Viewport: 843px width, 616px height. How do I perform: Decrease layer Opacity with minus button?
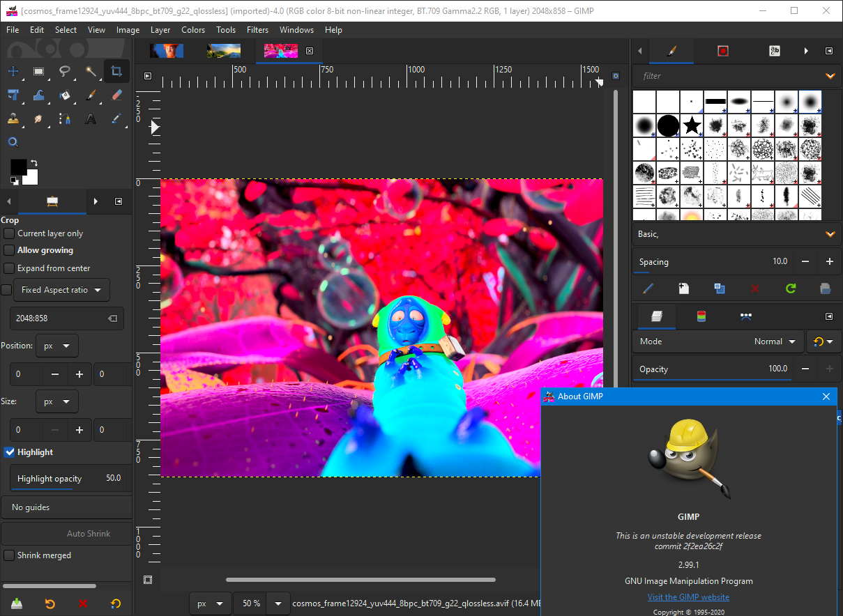[x=805, y=369]
